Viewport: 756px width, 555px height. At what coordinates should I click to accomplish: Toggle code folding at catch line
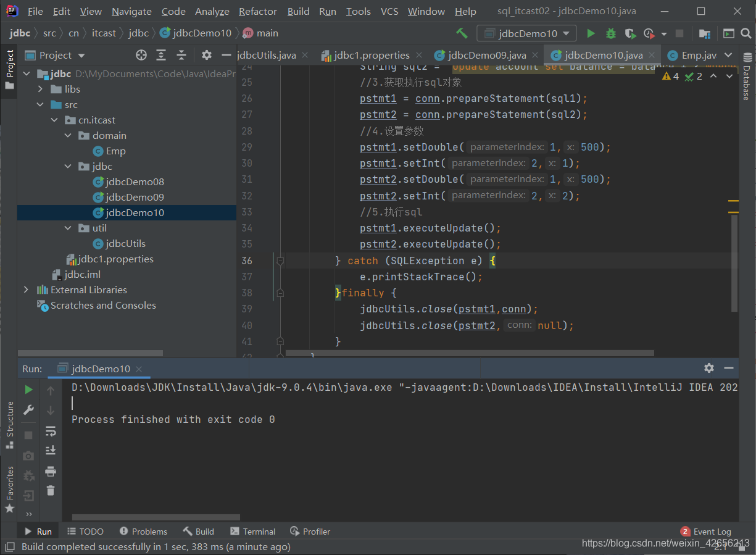(x=280, y=261)
